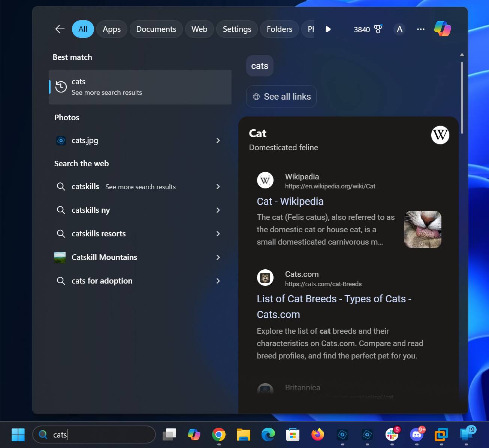Switch to the Apps filter
The image size is (489, 448).
[x=112, y=29]
